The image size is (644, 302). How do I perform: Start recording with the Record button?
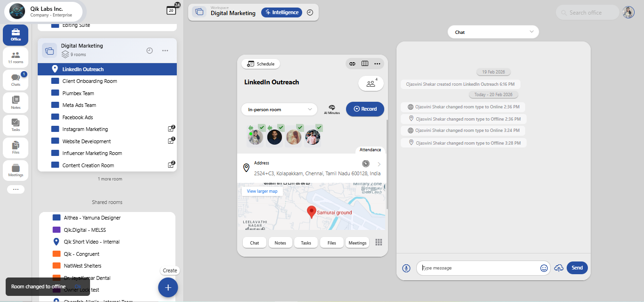point(365,109)
